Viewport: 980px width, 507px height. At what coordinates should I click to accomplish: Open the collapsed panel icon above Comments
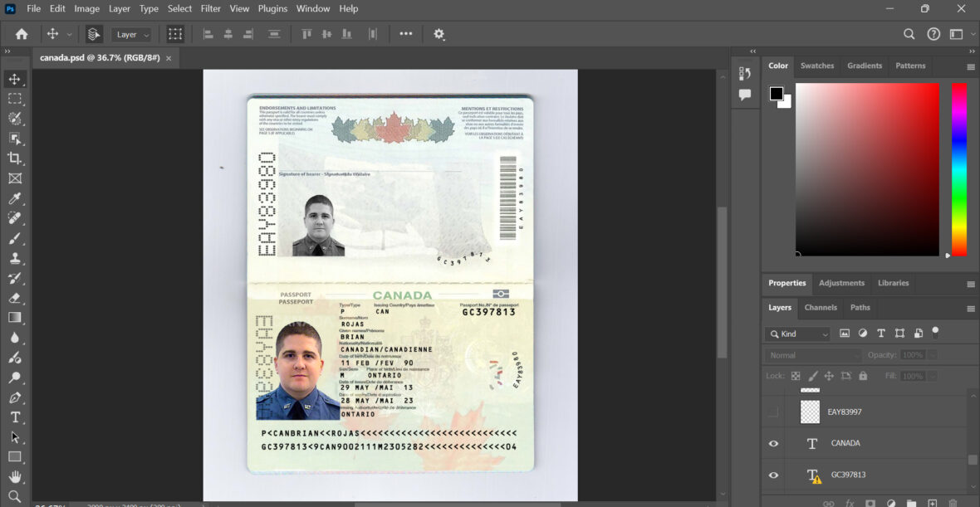[x=744, y=74]
